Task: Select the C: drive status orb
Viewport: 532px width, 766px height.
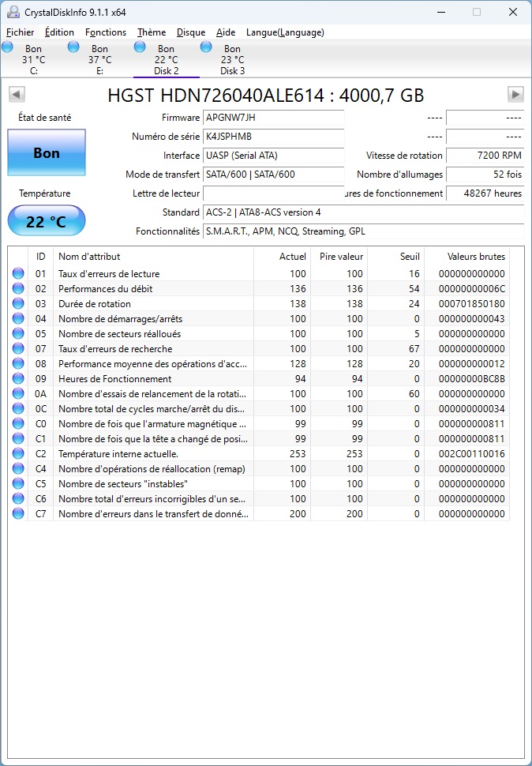Action: point(8,47)
